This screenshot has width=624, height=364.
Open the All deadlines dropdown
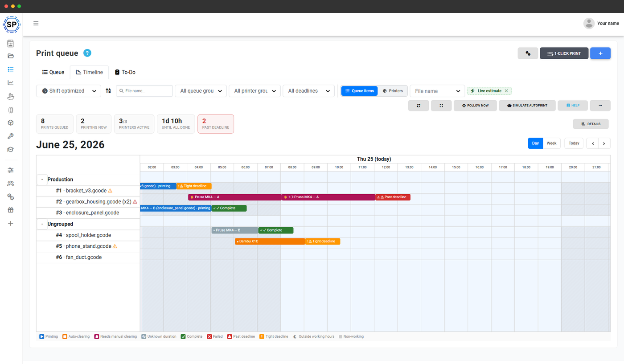click(x=308, y=91)
